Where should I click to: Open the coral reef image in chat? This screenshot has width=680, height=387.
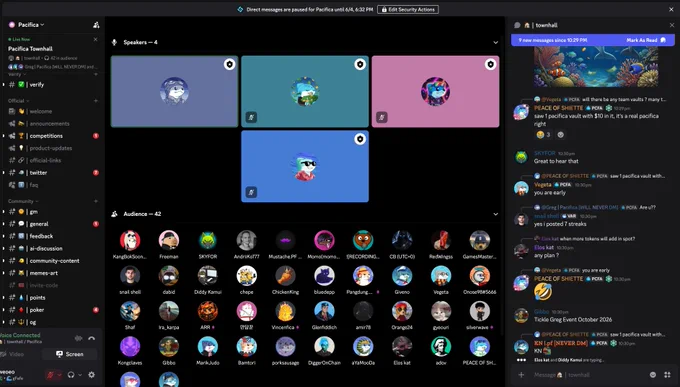click(x=596, y=67)
